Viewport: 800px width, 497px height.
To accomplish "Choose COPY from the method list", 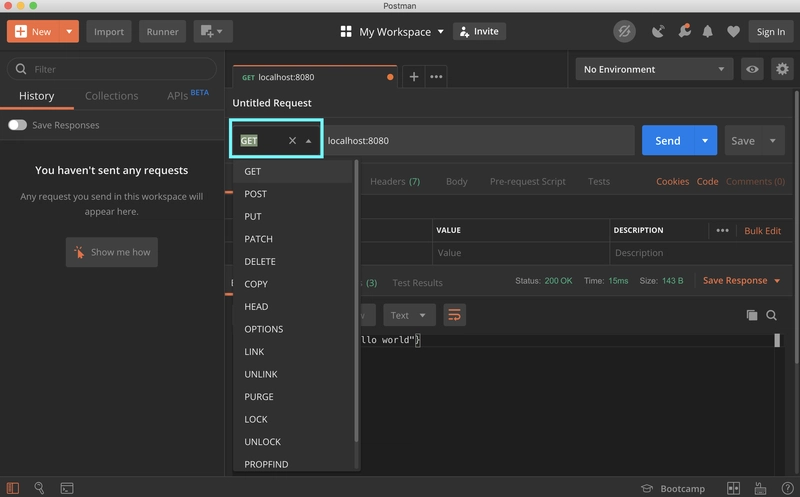I will point(293,284).
